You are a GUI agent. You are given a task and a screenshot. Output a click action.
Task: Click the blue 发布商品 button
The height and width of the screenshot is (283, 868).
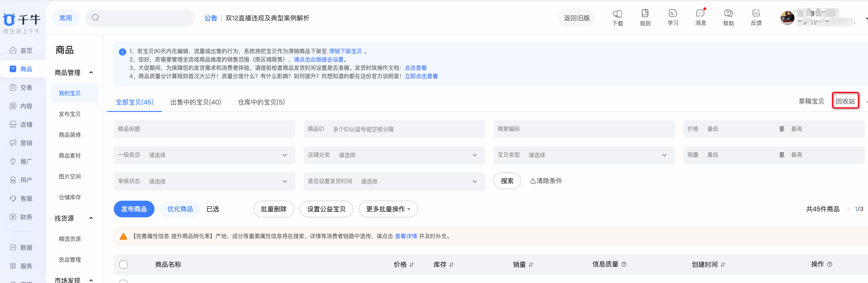click(x=134, y=209)
